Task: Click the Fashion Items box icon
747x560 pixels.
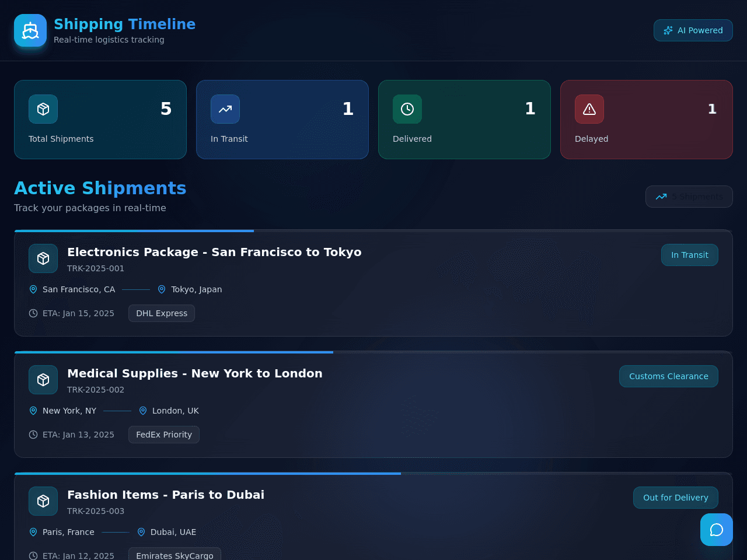Action: [x=43, y=501]
